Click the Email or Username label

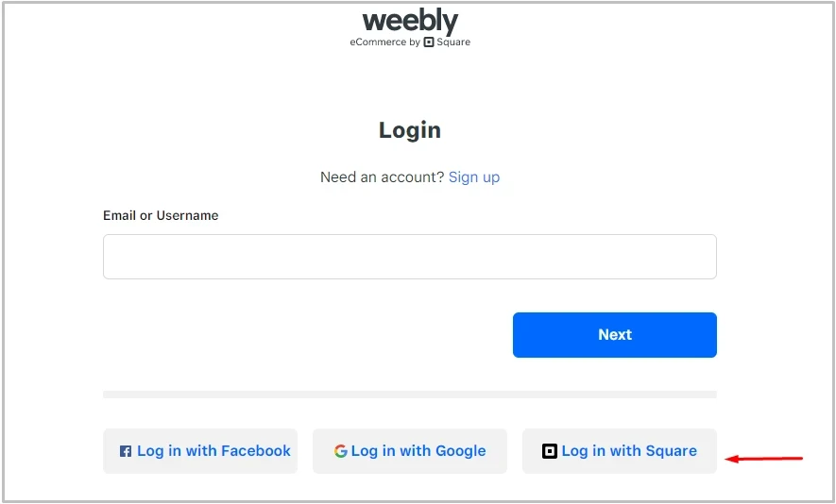[x=161, y=215]
